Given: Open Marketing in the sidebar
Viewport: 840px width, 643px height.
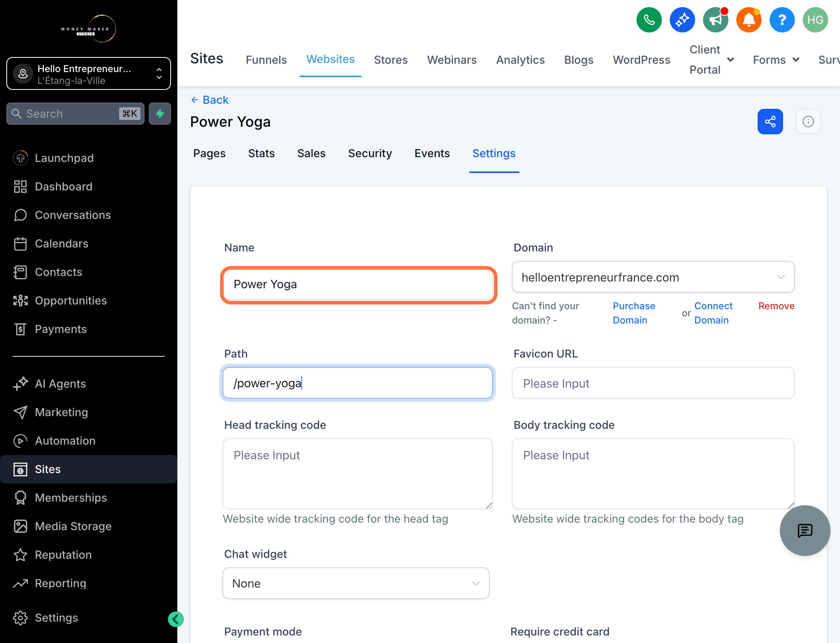Looking at the screenshot, I should coord(89,412).
